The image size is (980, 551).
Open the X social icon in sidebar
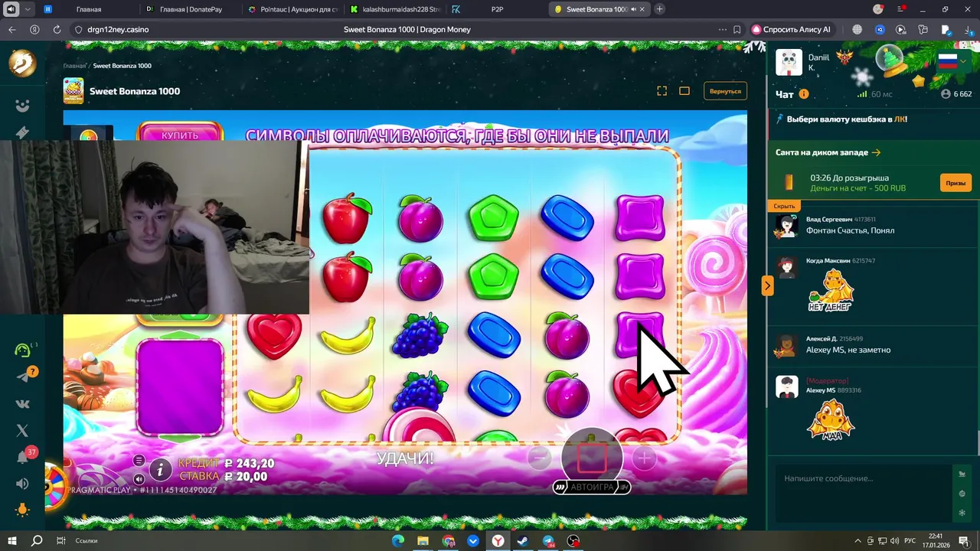22,431
